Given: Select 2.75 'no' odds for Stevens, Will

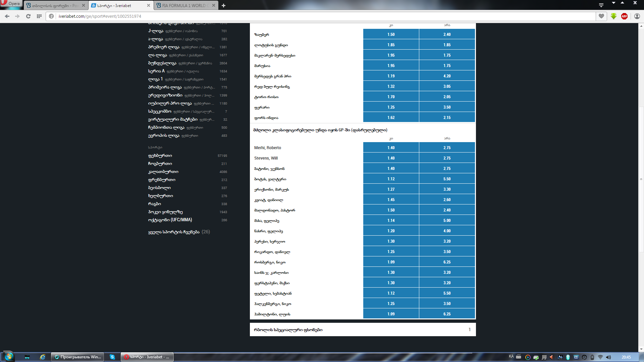Looking at the screenshot, I should 447,158.
